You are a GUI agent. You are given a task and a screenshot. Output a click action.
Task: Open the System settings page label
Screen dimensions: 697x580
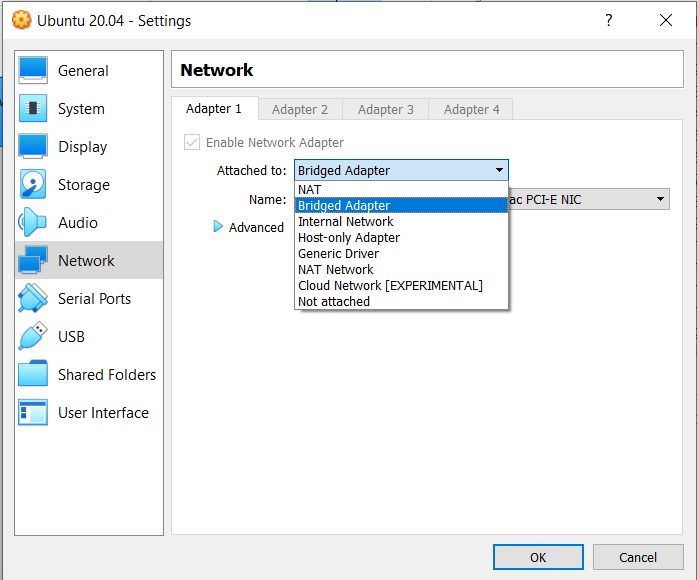(x=81, y=108)
